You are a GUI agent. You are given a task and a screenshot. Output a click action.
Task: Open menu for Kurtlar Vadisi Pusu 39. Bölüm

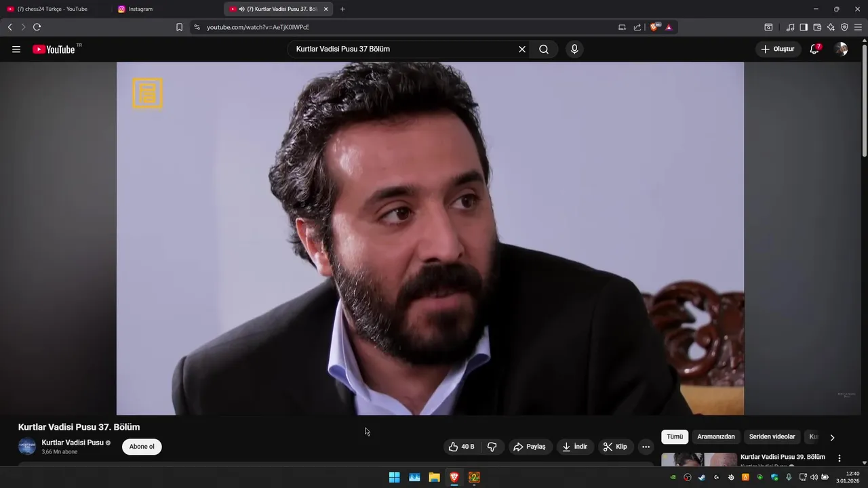(840, 458)
